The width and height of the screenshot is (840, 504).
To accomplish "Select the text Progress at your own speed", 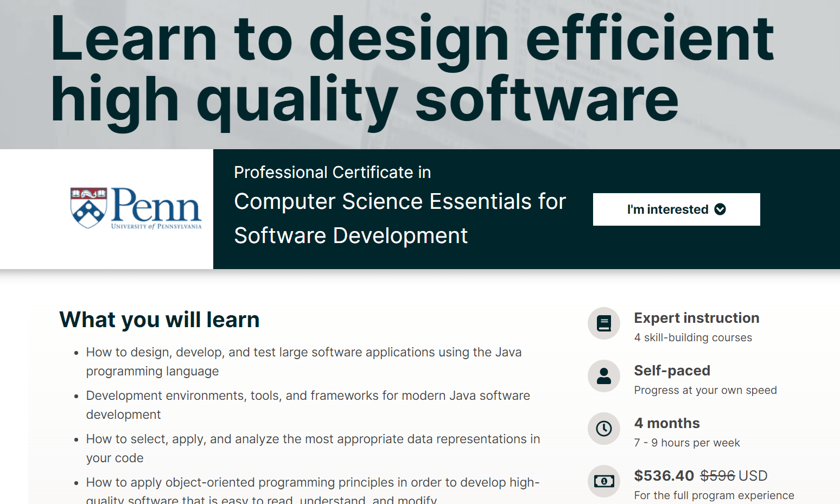I will pos(705,390).
